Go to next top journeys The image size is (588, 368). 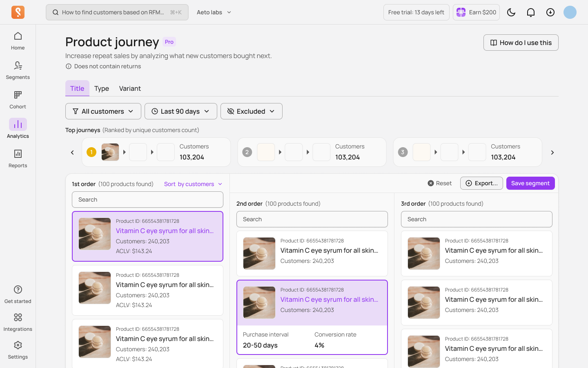pyautogui.click(x=552, y=153)
